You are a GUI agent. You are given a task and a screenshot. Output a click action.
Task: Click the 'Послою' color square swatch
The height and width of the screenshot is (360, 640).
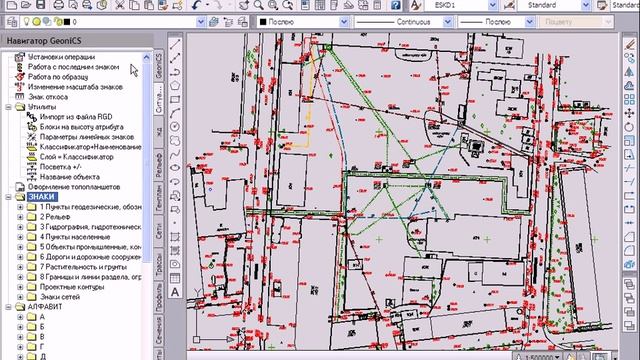(263, 22)
